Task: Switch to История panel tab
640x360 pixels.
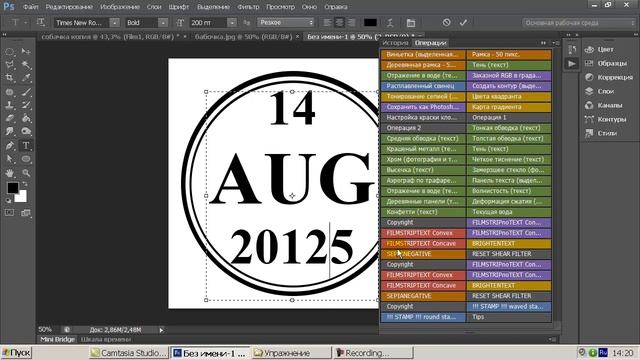Action: coord(395,43)
